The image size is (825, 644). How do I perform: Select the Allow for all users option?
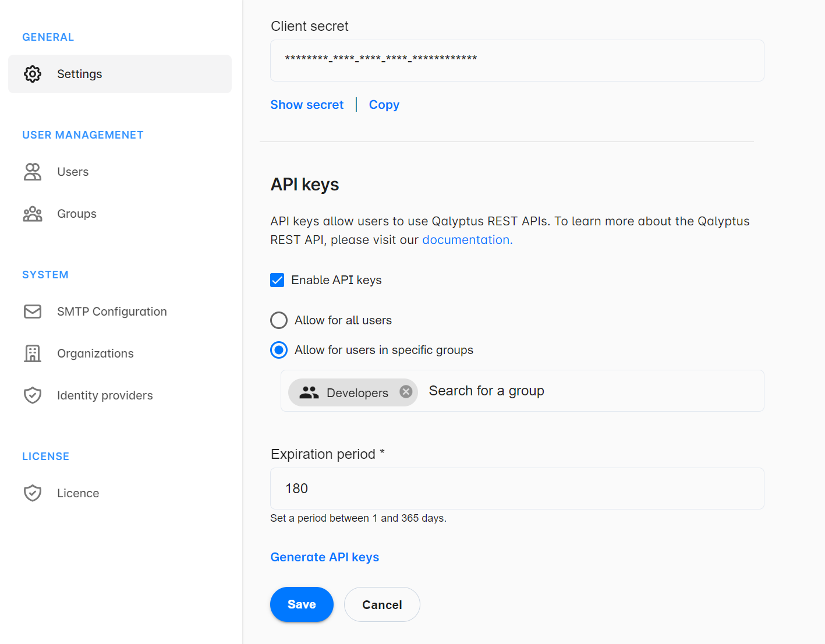pos(279,320)
